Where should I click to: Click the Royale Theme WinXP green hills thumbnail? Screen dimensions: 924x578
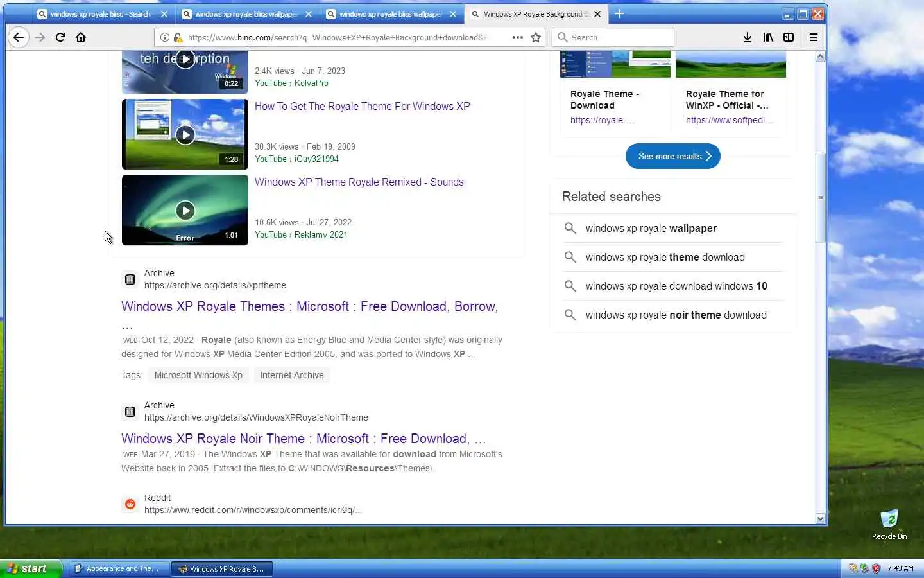(731, 64)
